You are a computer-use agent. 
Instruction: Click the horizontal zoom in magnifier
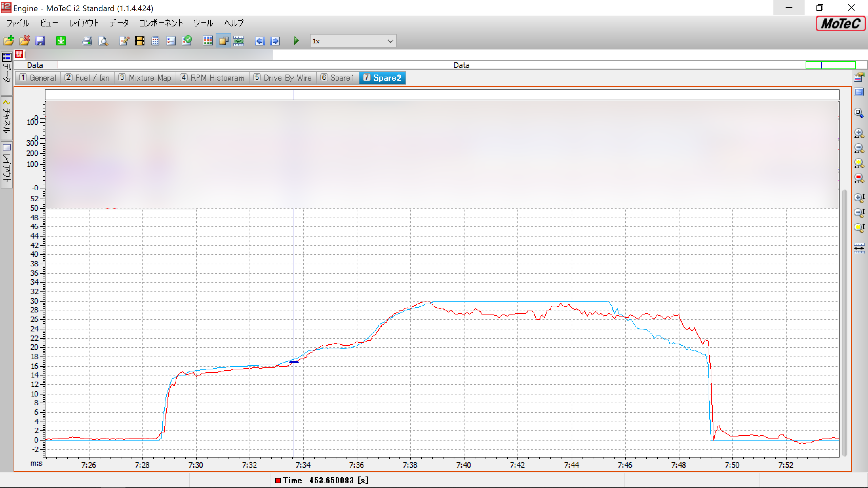pyautogui.click(x=859, y=133)
